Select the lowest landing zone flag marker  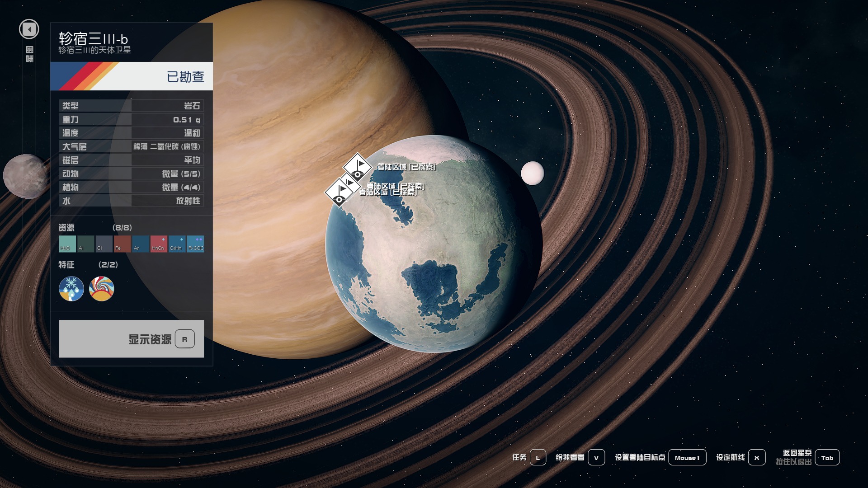coord(339,192)
